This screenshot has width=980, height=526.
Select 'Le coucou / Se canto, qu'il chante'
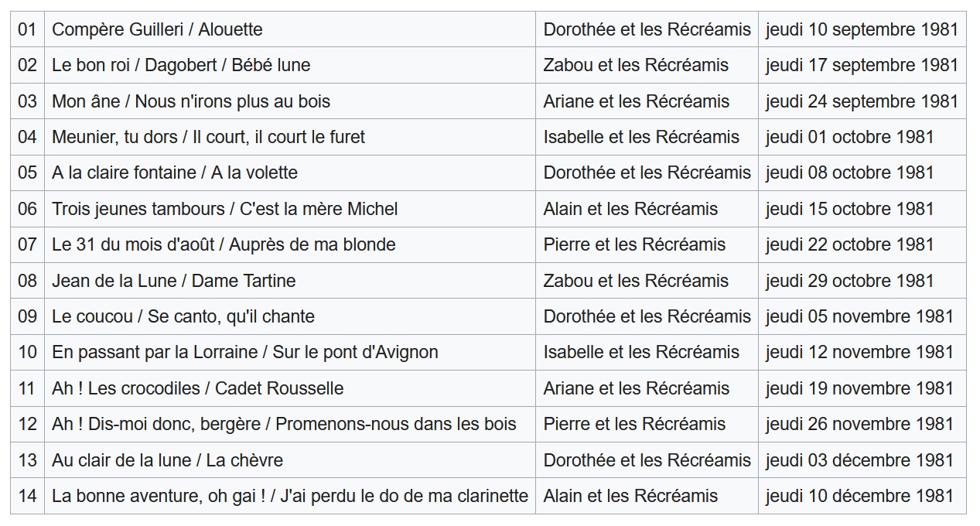click(183, 316)
